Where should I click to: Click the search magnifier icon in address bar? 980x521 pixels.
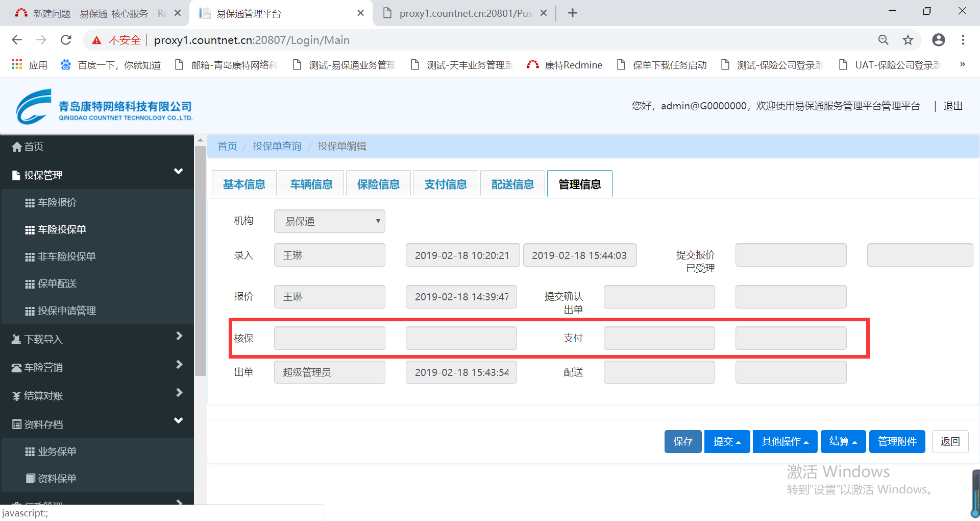pyautogui.click(x=883, y=40)
